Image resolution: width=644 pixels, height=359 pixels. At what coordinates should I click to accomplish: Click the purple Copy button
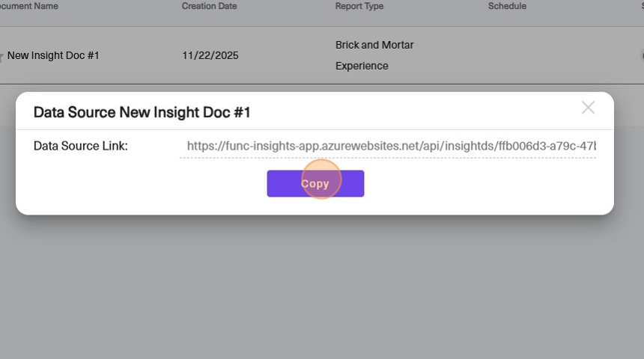click(315, 183)
